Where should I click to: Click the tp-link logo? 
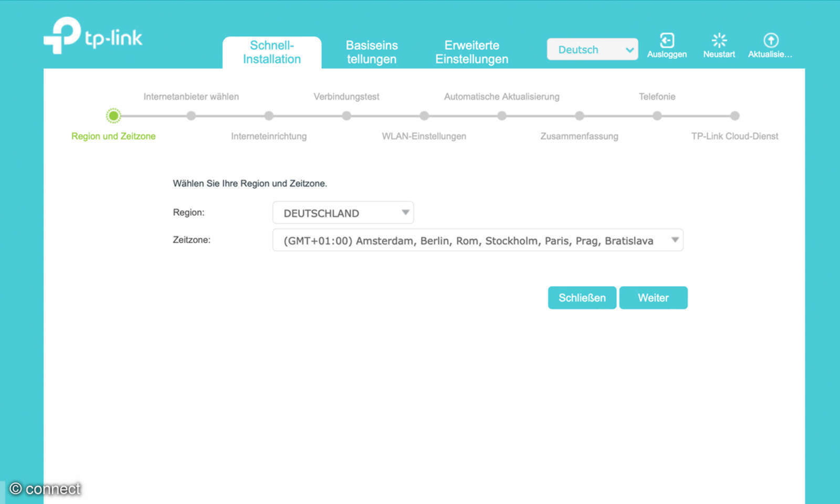tap(93, 36)
